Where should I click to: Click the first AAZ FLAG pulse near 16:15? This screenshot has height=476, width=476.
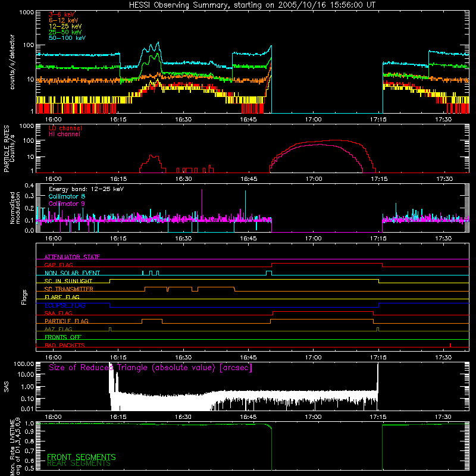pyautogui.click(x=110, y=330)
